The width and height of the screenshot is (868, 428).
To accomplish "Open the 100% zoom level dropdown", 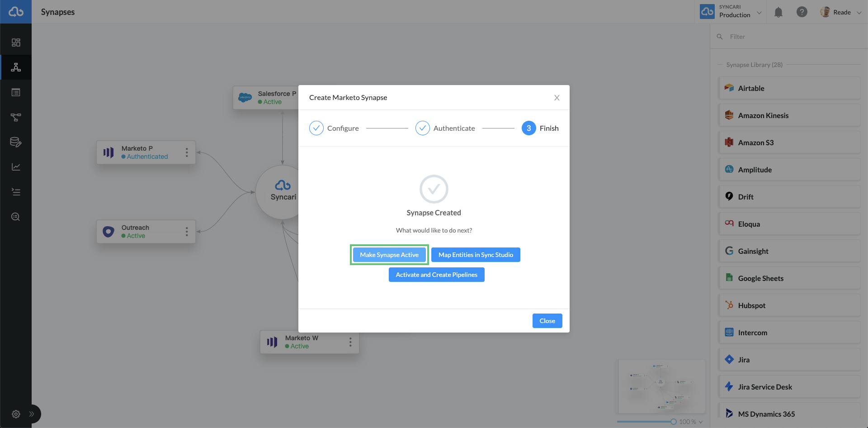I will 691,422.
